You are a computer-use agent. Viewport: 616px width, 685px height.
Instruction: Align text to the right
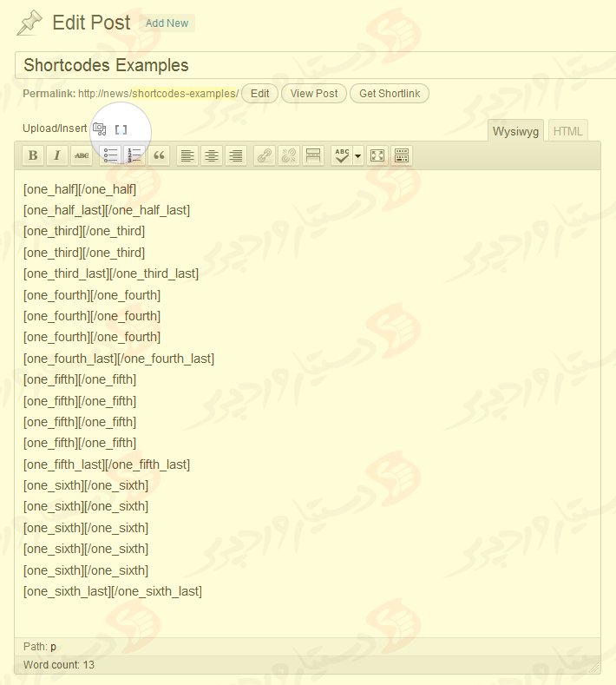pyautogui.click(x=236, y=155)
